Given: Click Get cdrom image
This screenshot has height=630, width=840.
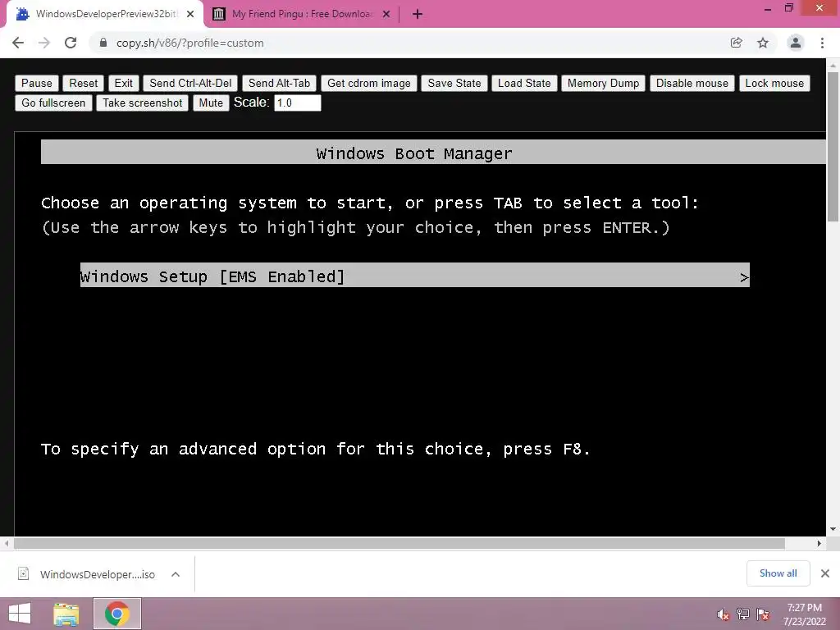Looking at the screenshot, I should click(368, 83).
